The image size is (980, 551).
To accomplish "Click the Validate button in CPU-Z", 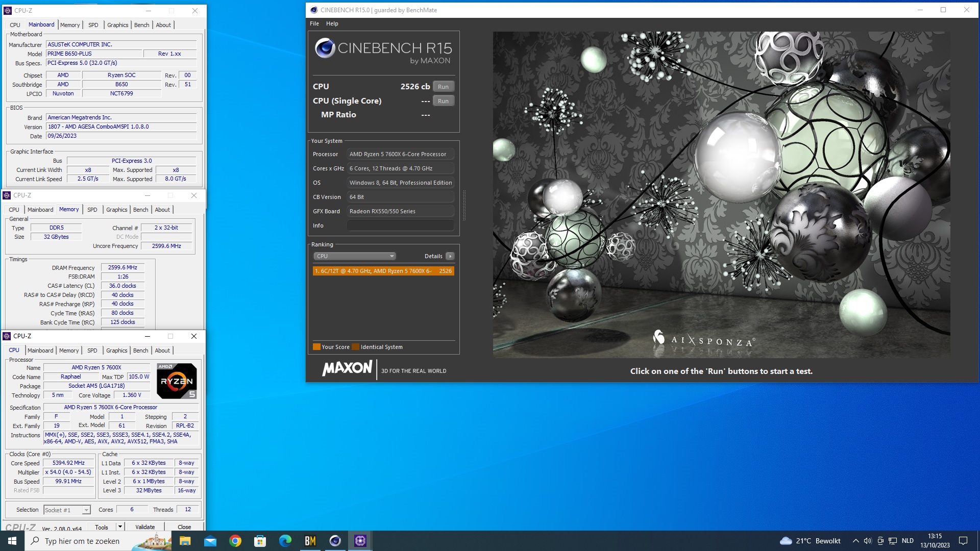I will pyautogui.click(x=145, y=527).
